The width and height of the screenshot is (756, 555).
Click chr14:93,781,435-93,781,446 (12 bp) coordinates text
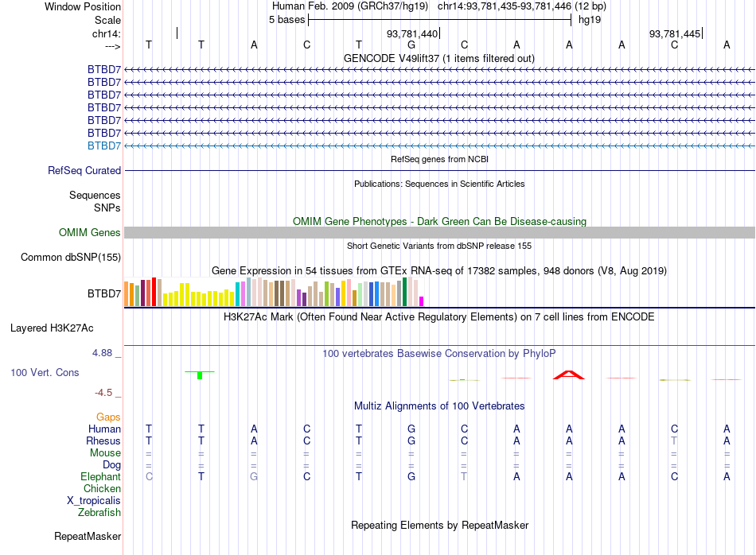click(522, 6)
